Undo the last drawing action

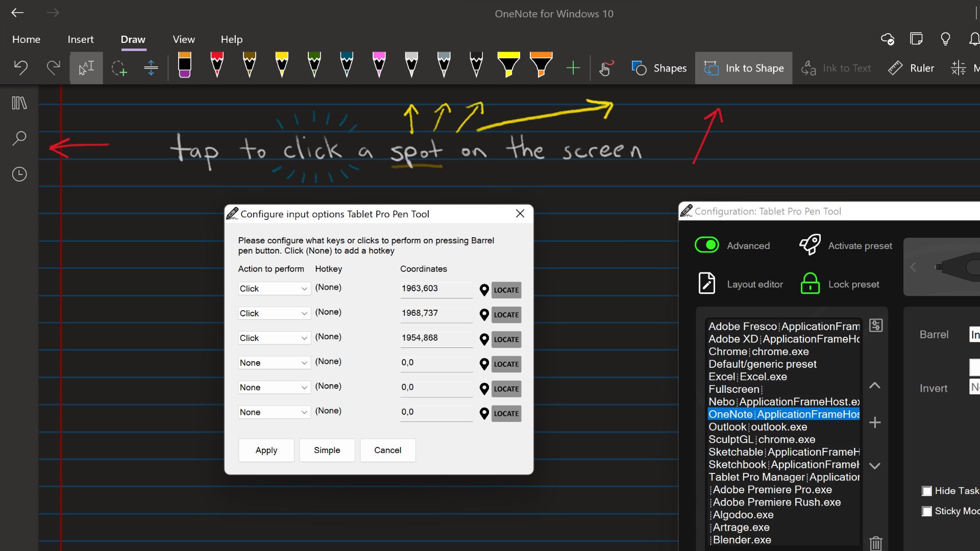(x=20, y=67)
